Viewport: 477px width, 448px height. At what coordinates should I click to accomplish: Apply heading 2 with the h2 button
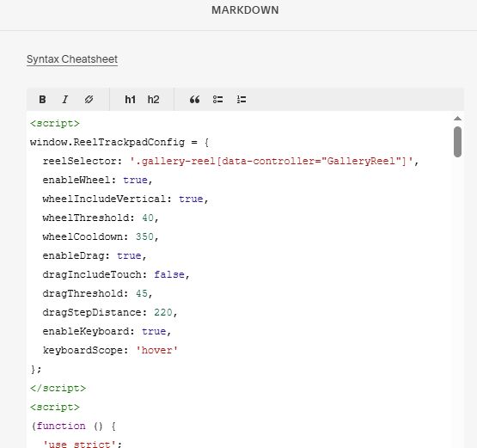tap(153, 100)
